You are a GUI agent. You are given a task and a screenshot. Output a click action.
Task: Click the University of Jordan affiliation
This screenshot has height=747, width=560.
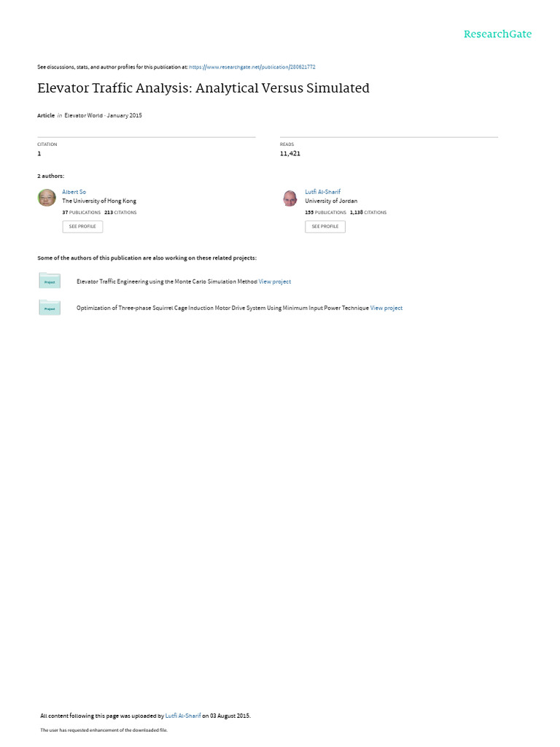tap(331, 201)
